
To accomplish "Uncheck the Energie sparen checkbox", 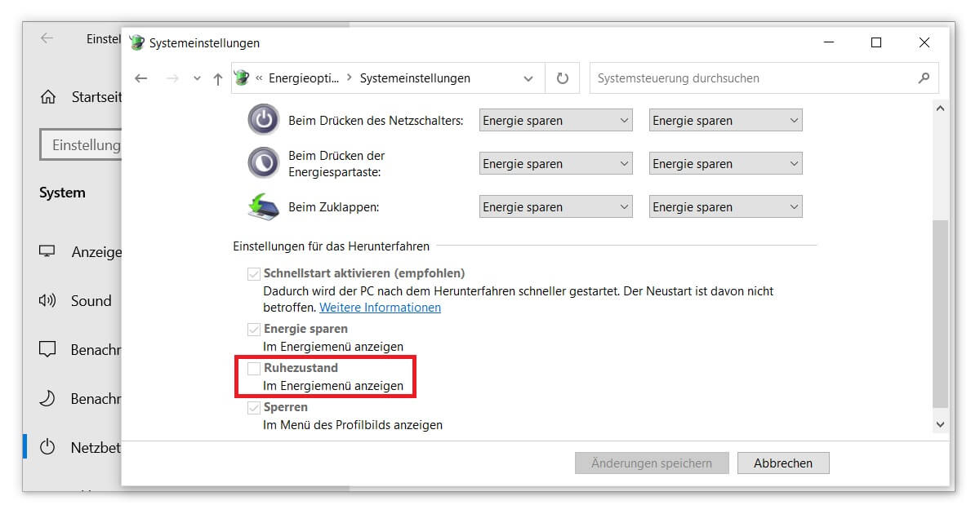I will pos(254,330).
